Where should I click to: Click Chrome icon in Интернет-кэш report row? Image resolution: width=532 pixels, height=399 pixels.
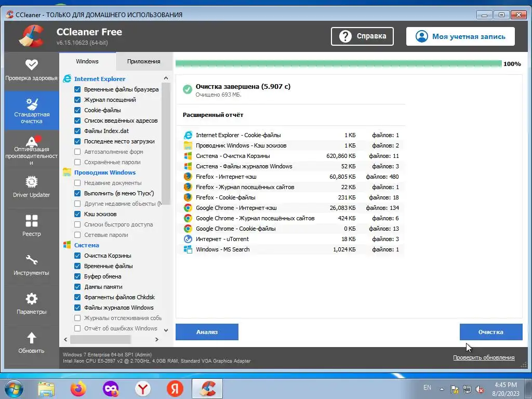tap(188, 208)
